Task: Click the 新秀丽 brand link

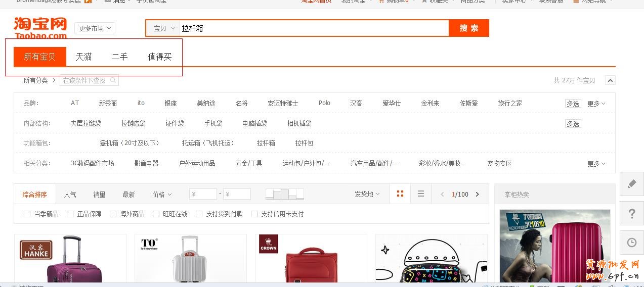Action: click(108, 103)
